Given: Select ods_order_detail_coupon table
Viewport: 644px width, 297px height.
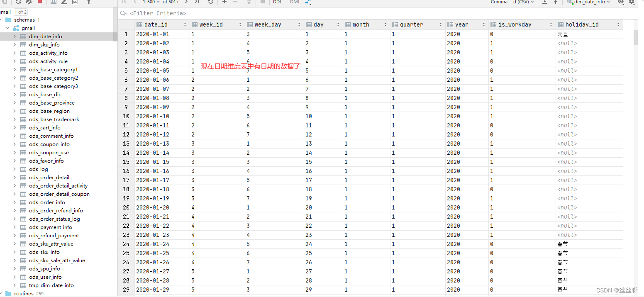Looking at the screenshot, I should (x=59, y=194).
